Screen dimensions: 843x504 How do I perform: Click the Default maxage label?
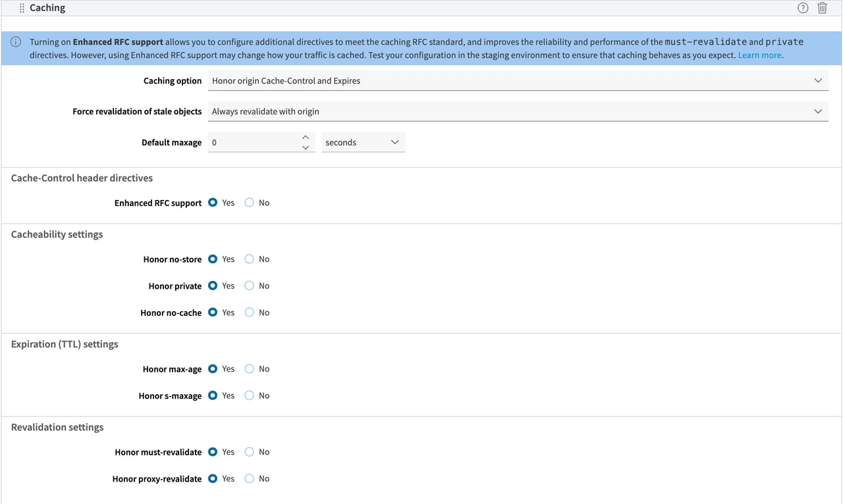[x=172, y=143]
